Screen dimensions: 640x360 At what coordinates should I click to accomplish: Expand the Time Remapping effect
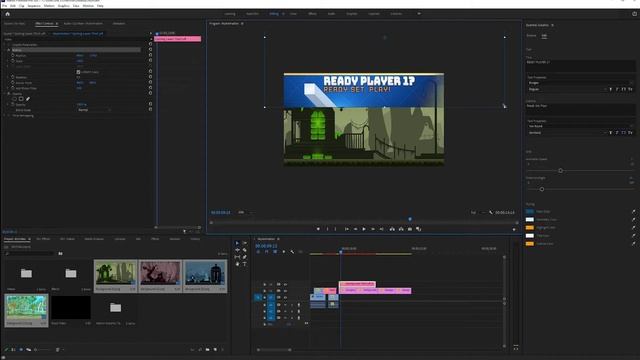(5, 116)
